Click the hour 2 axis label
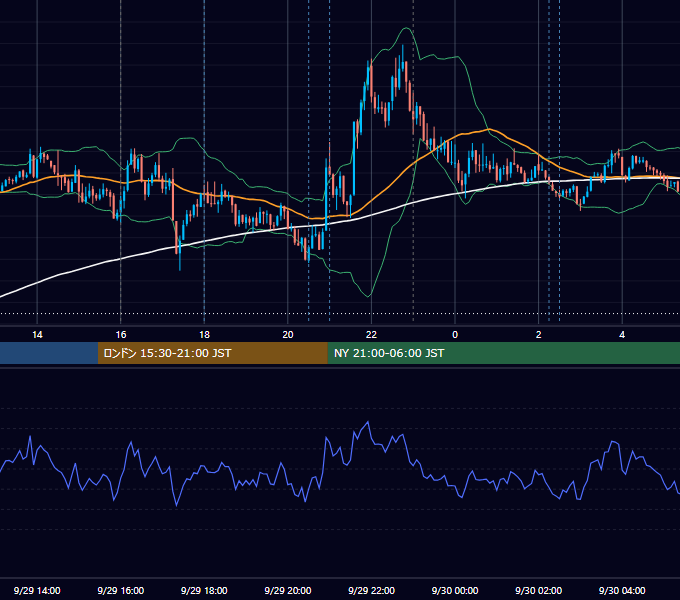Viewport: 680px width, 600px height. pyautogui.click(x=539, y=335)
